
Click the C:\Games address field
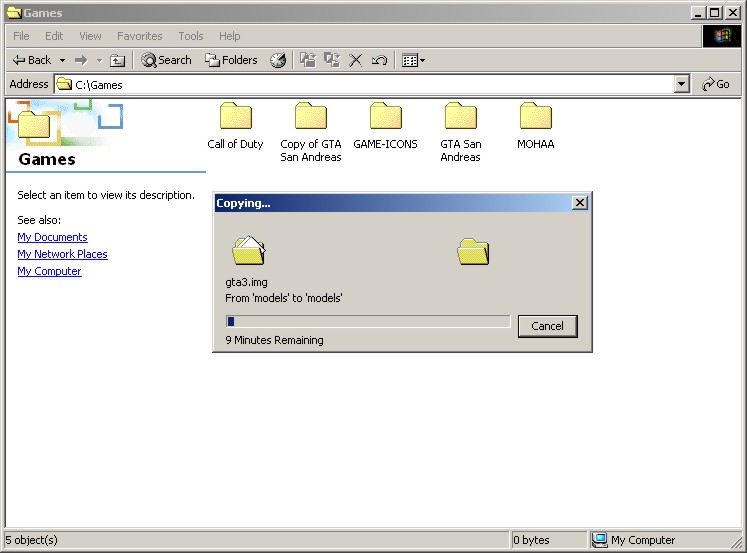tap(364, 85)
